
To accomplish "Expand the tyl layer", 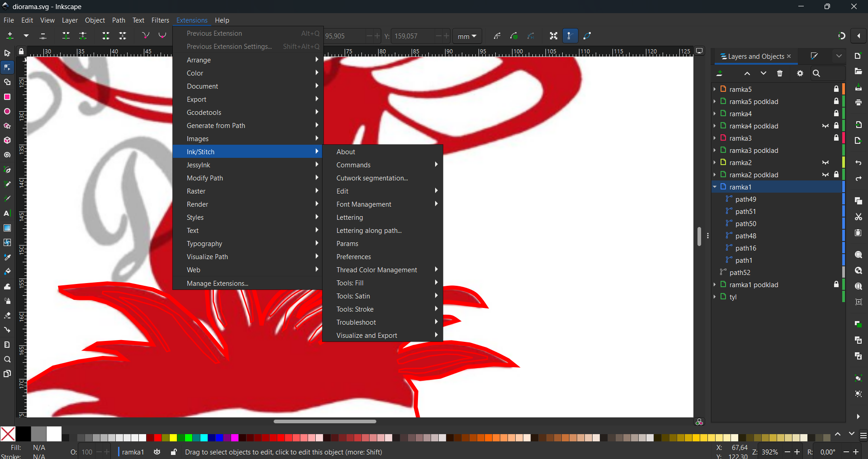I will click(715, 297).
